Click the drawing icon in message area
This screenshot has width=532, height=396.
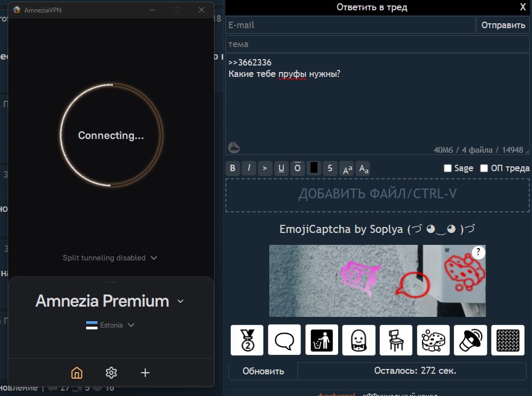point(234,147)
